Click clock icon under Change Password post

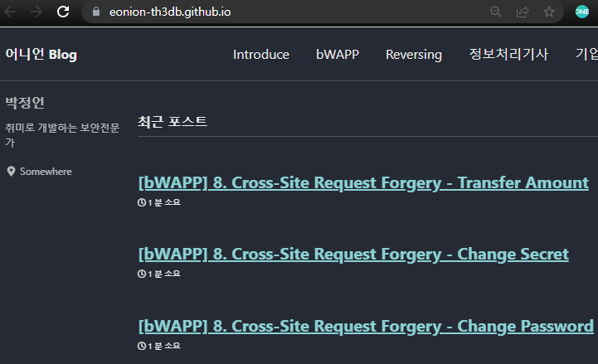[x=142, y=346]
